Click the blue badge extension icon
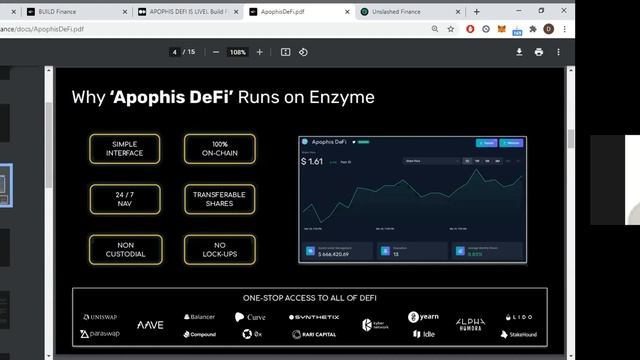The width and height of the screenshot is (640, 360). pos(517,30)
